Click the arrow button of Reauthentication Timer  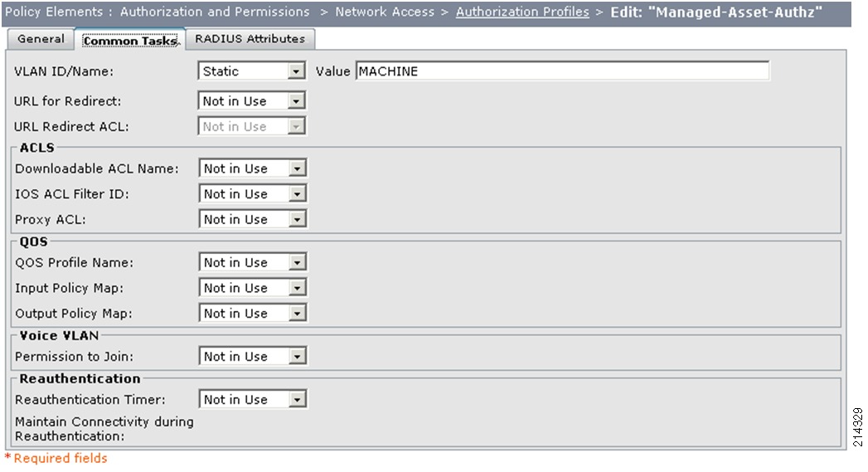click(x=298, y=400)
